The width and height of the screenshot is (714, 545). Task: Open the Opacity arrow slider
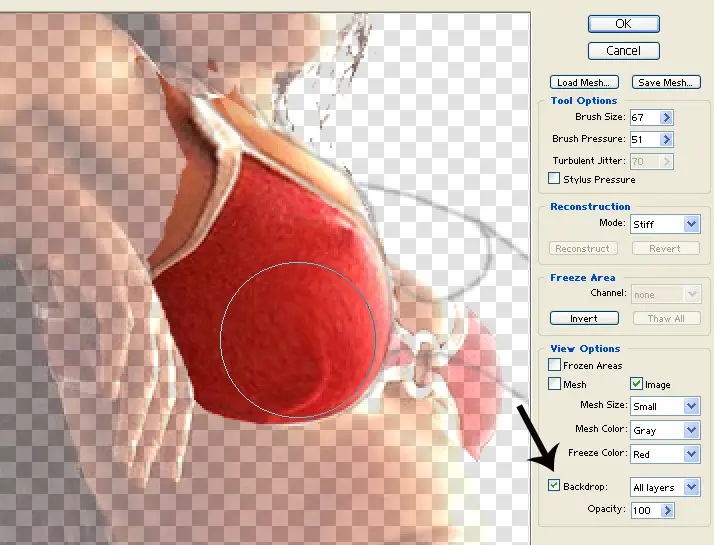[668, 510]
